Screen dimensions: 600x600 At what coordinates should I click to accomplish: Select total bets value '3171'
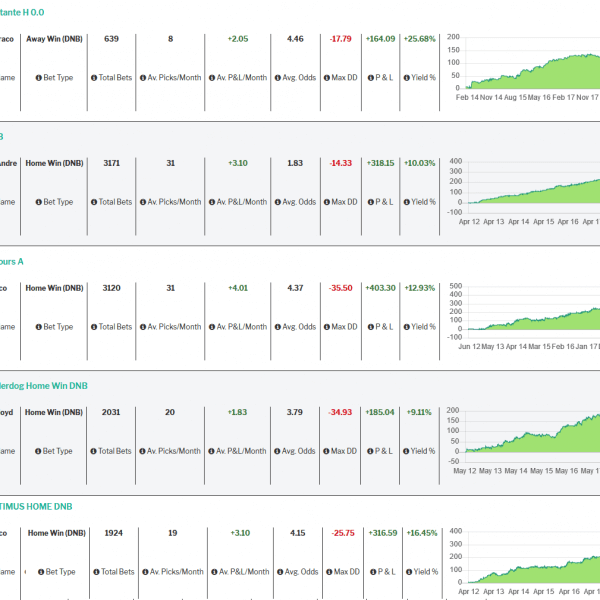pos(111,163)
